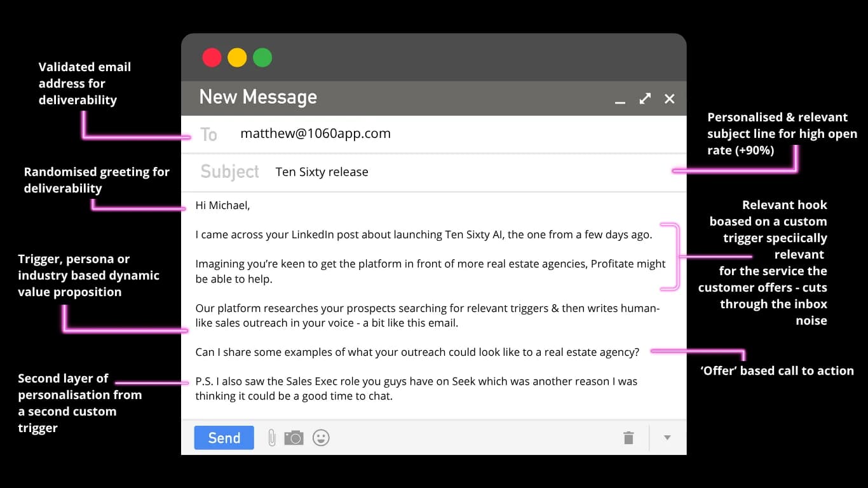Expand the compose window with the diagonal arrows

[x=644, y=98]
